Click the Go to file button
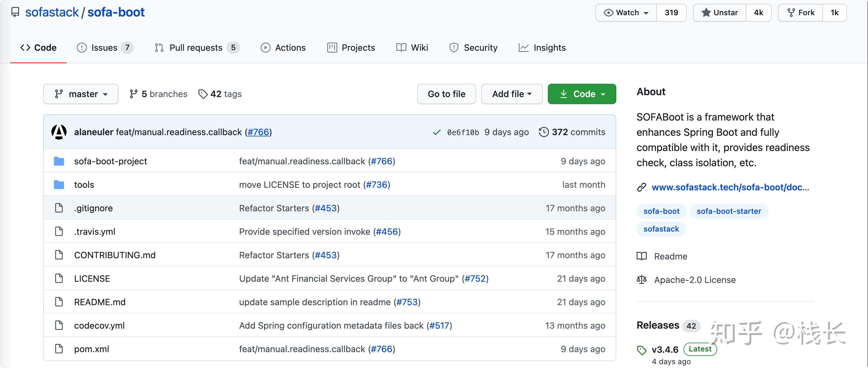This screenshot has height=368, width=868. pos(446,94)
